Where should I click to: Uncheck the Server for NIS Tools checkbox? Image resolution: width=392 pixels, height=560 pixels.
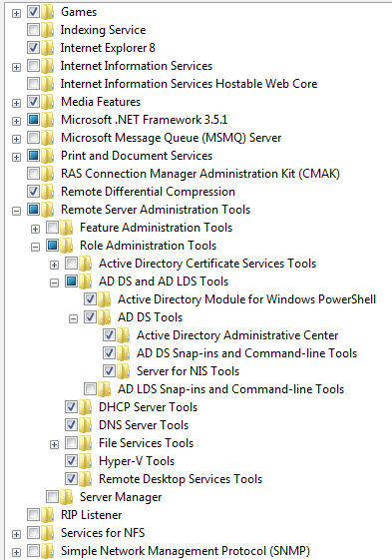tap(109, 370)
